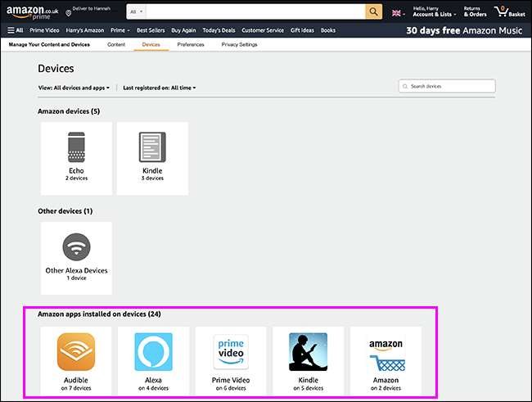Expand the Prime navigation dropdown
Screen dimensions: 532x402
(120, 30)
